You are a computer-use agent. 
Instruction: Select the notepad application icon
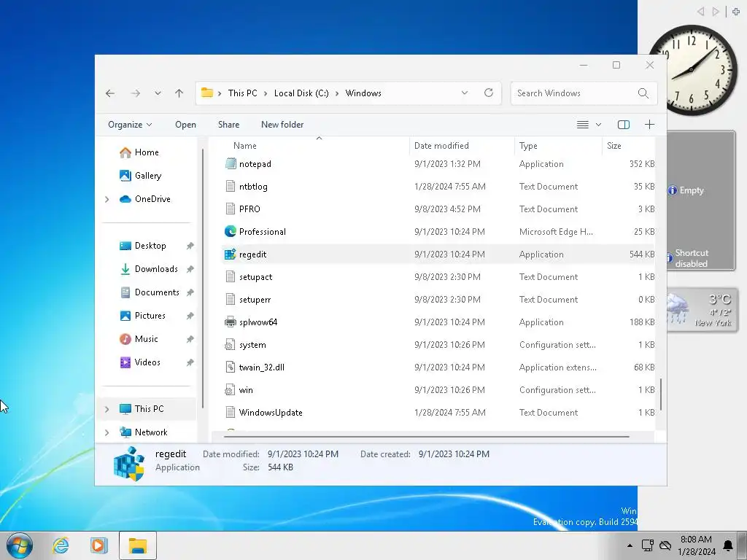tap(231, 164)
